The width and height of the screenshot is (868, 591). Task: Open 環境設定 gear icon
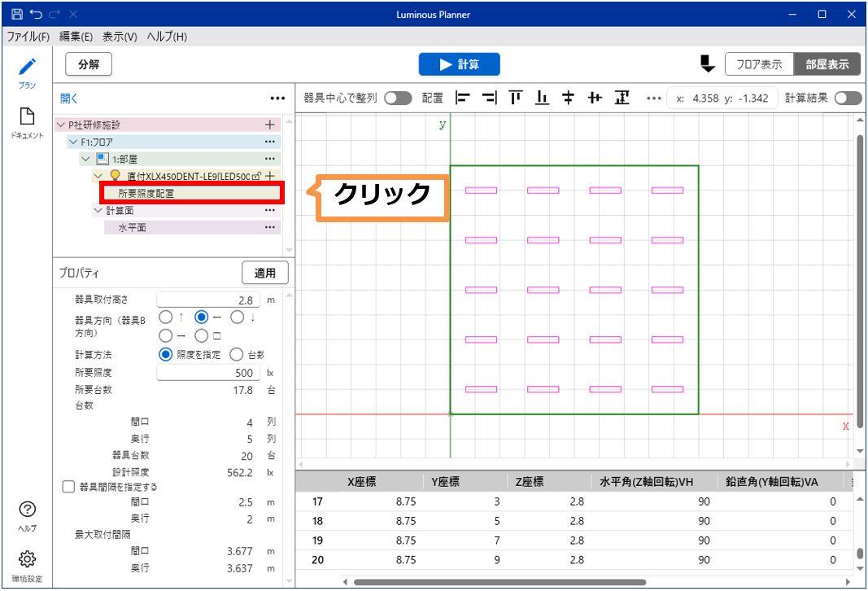[27, 559]
